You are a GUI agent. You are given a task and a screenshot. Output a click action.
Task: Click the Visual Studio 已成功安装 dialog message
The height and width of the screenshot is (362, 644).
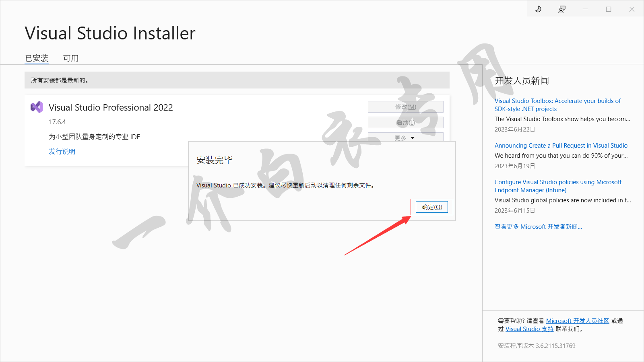click(x=286, y=185)
